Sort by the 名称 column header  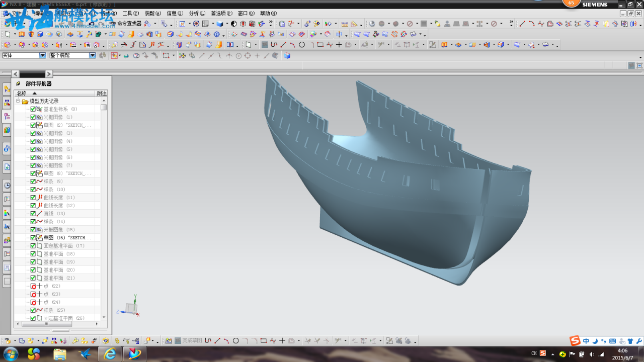pyautogui.click(x=54, y=93)
